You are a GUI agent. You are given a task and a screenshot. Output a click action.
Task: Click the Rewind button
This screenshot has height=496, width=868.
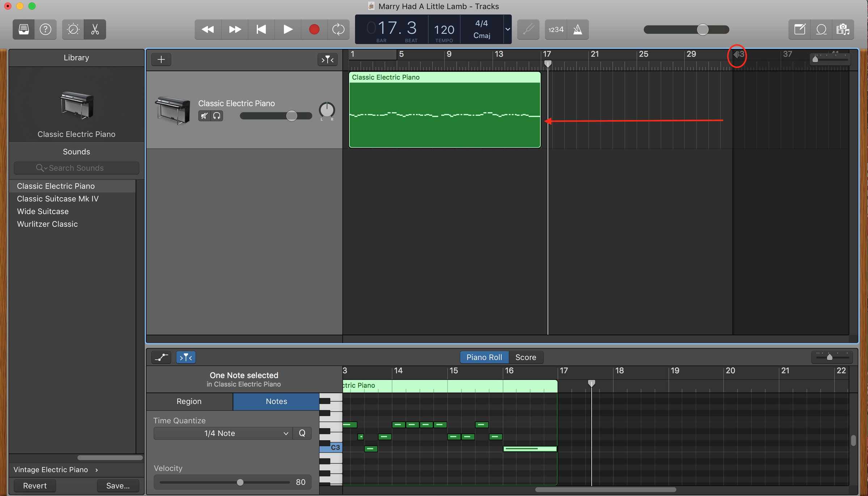pos(208,29)
